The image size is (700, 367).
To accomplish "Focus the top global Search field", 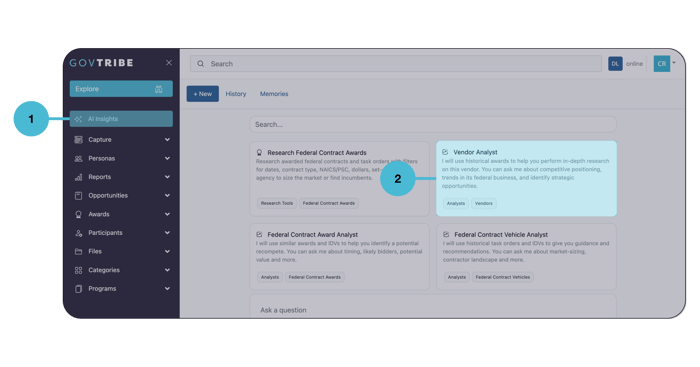I will 396,64.
